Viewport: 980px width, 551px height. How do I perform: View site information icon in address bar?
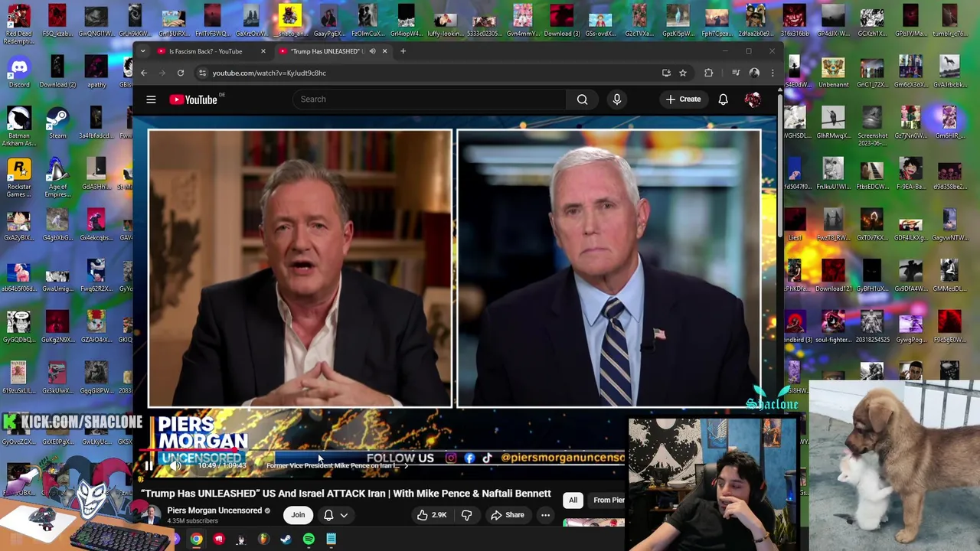tap(202, 73)
